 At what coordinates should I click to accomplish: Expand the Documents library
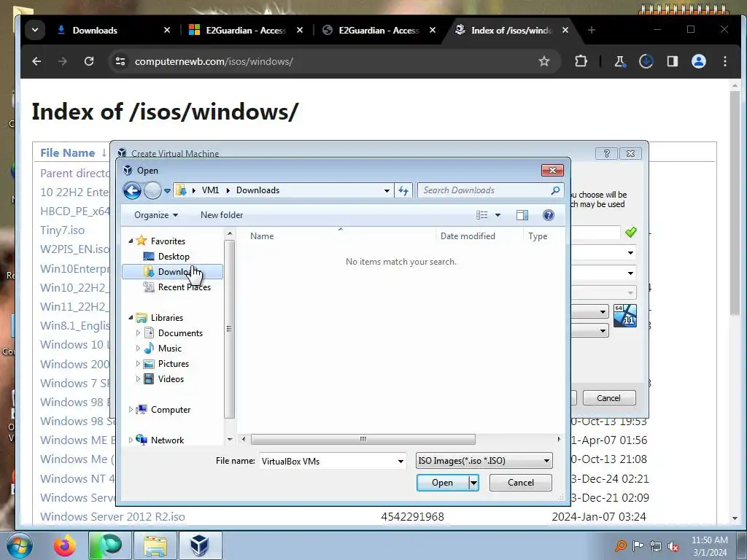click(x=138, y=332)
